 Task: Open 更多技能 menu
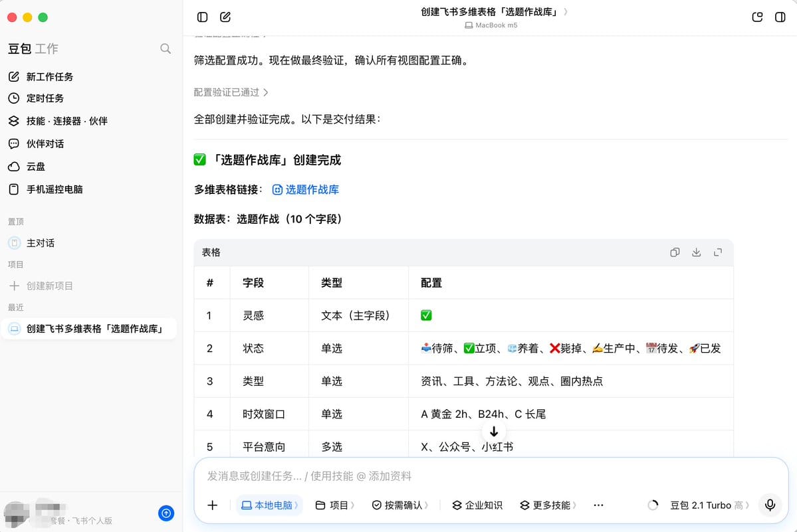pyautogui.click(x=548, y=505)
